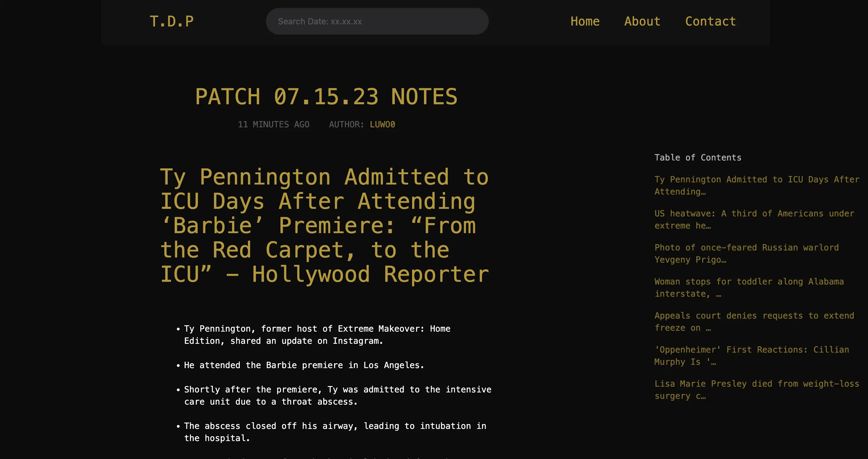Open US heatwave link in Table of Contents

point(754,219)
